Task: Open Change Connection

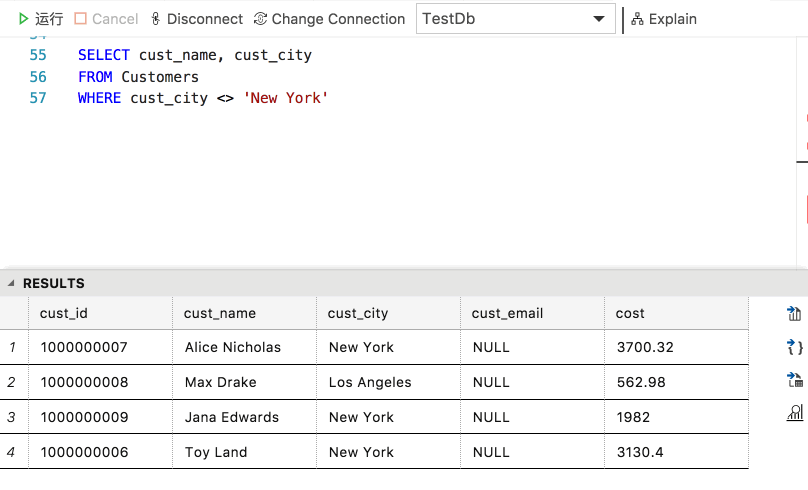Action: click(x=329, y=19)
